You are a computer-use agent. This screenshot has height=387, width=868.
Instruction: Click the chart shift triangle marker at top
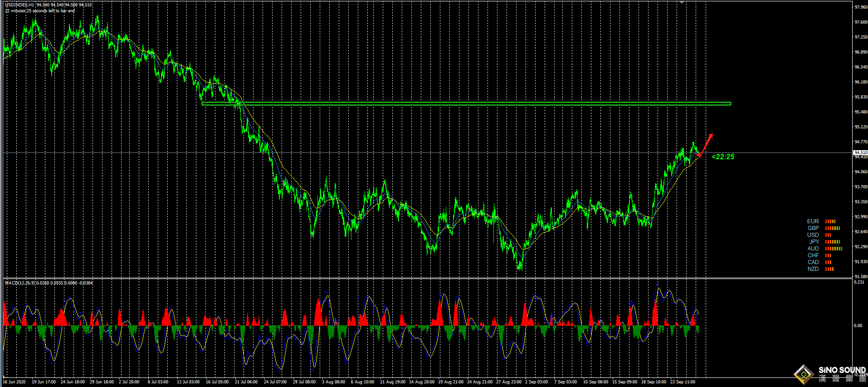point(681,2)
